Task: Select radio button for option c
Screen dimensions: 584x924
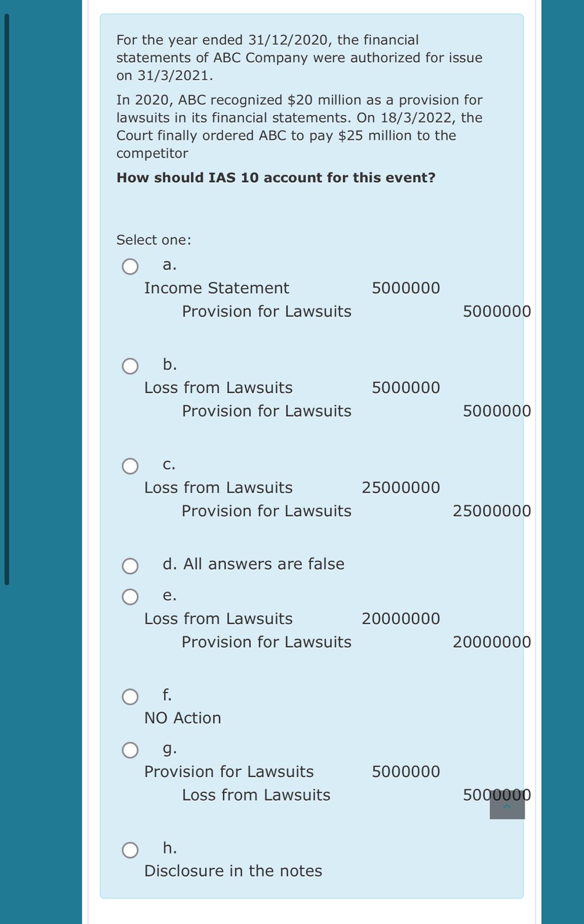Action: [x=130, y=465]
